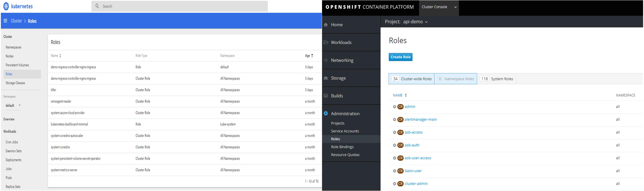Click the Create Role button
This screenshot has width=644, height=191.
(401, 57)
